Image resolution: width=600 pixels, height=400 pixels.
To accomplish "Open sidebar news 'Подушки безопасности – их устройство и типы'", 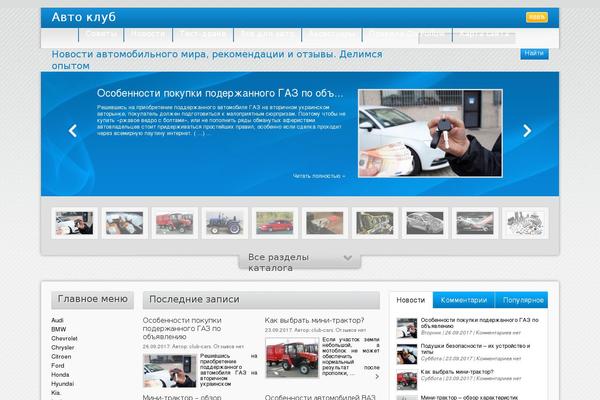I will 475,349.
